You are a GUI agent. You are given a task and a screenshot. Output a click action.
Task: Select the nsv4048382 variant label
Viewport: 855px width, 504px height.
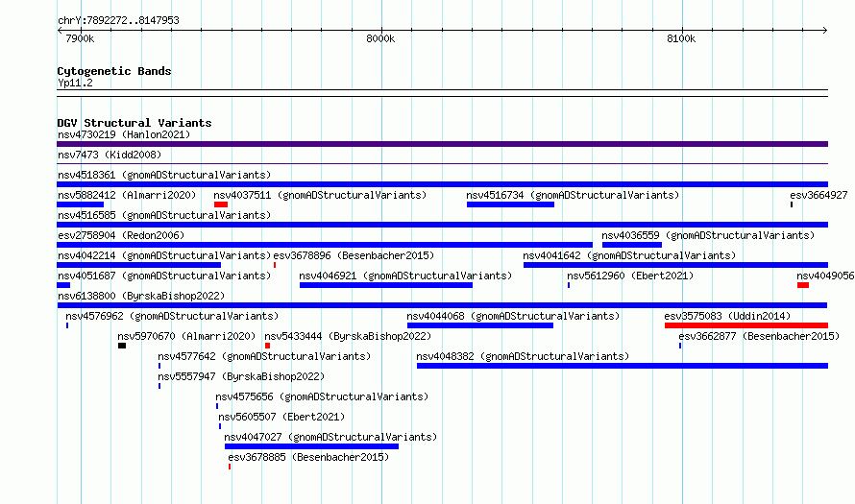click(523, 356)
